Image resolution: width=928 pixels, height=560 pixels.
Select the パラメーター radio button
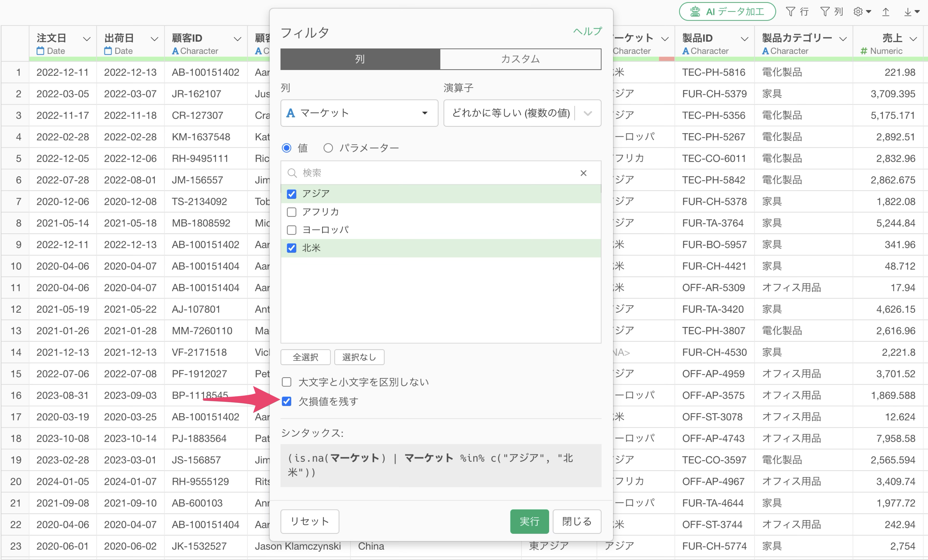328,148
